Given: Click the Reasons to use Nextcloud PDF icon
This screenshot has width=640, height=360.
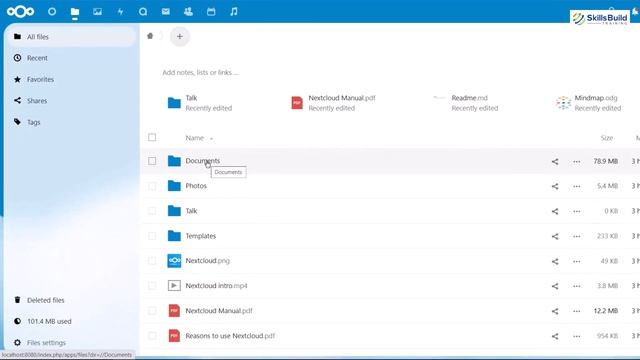Looking at the screenshot, I should 174,336.
